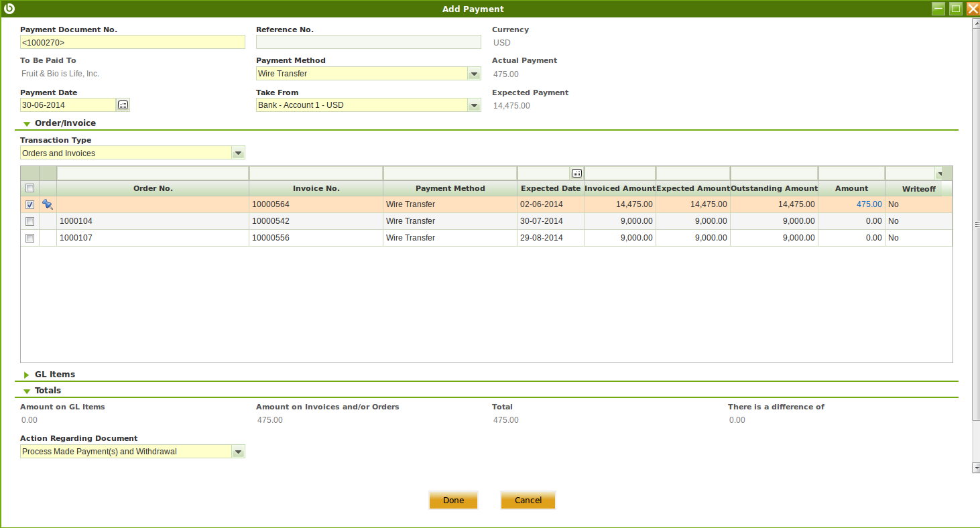Sort by the Invoice No. column header

point(316,188)
